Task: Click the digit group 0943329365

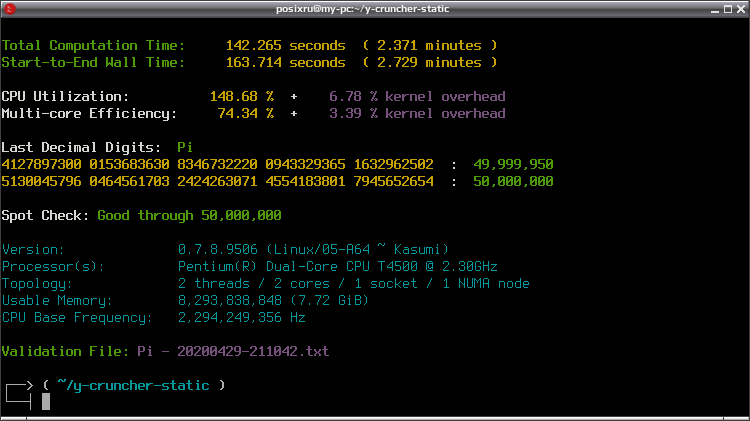Action: [x=305, y=165]
